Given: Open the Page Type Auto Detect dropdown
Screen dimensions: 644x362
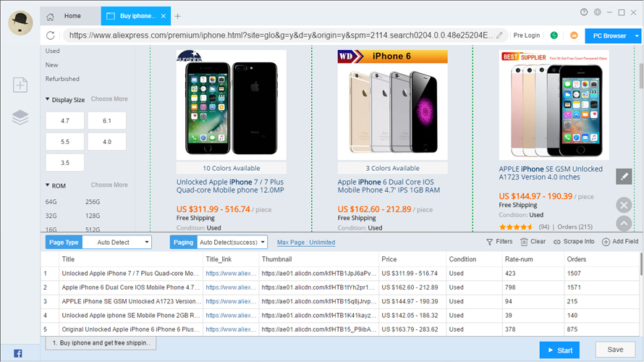Looking at the screenshot, I should (117, 243).
